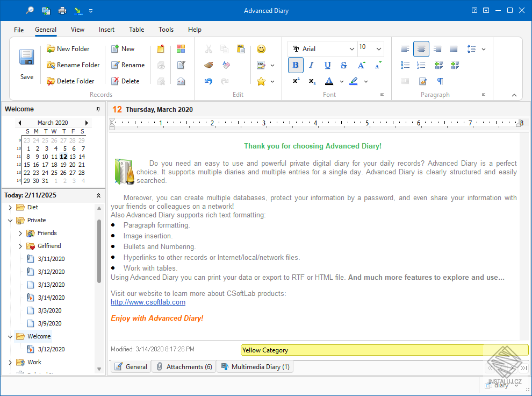Viewport: 532px width, 396px height.
Task: Increase font size with grow icon
Action: click(x=361, y=65)
